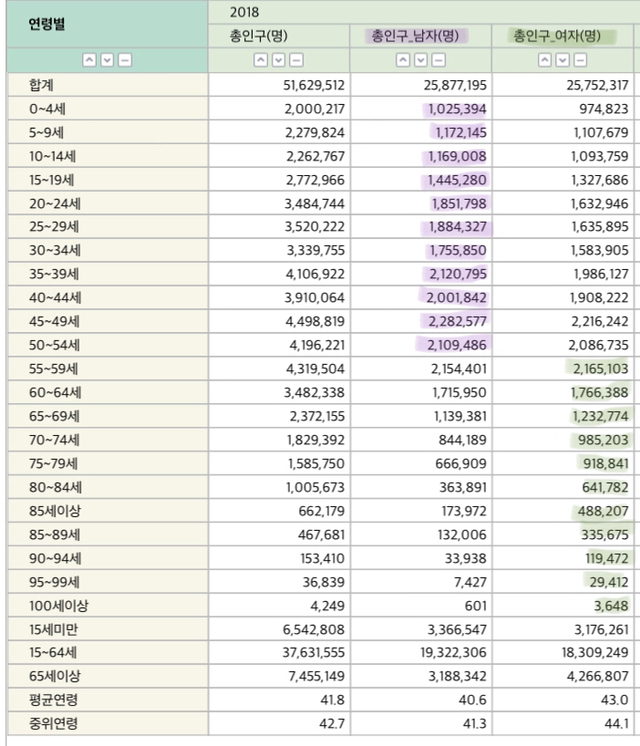Sort 총인구_여자(명) column descending with down arrow

point(562,60)
